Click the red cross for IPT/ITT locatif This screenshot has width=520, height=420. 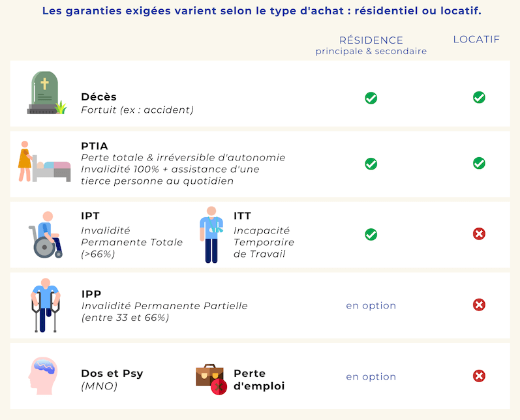point(479,234)
